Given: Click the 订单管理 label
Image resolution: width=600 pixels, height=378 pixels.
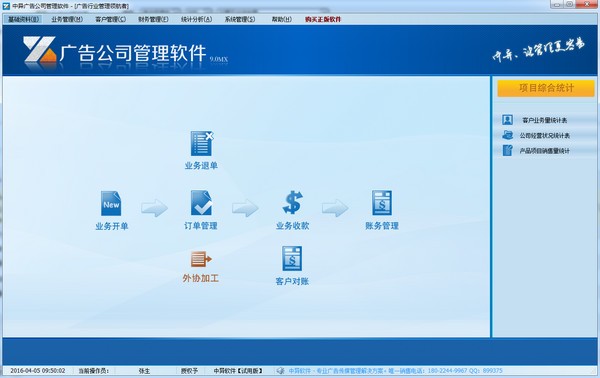Looking at the screenshot, I should coord(201,226).
